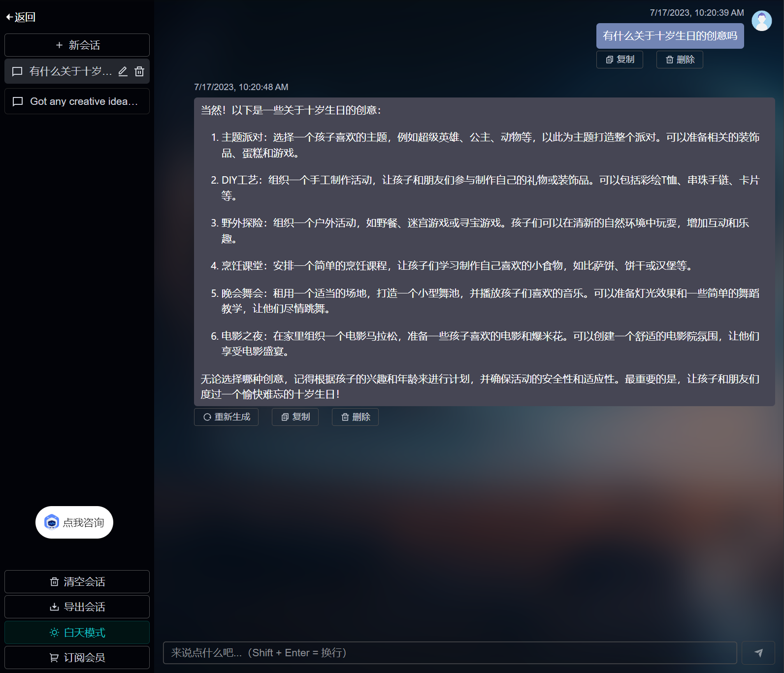Regenerate the assistant reply with 重新生成

(226, 417)
